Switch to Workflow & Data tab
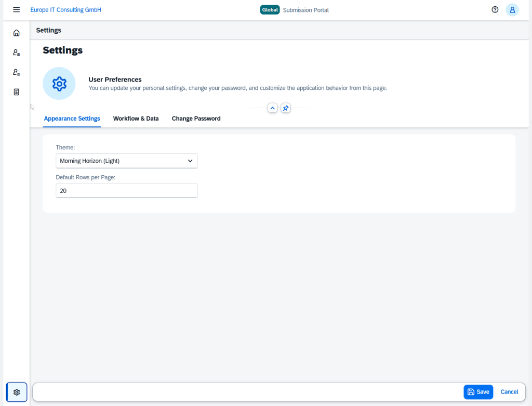Screen dimensions: 532x406 [x=136, y=119]
